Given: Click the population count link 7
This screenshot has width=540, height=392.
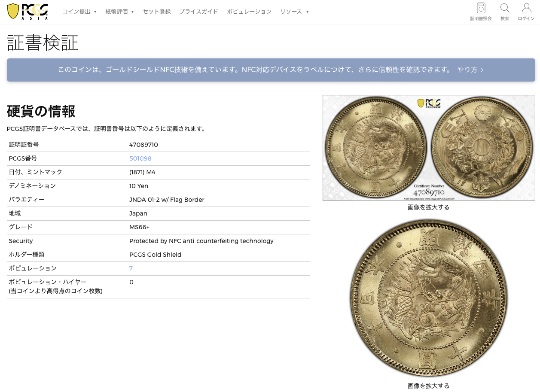Looking at the screenshot, I should tap(131, 268).
